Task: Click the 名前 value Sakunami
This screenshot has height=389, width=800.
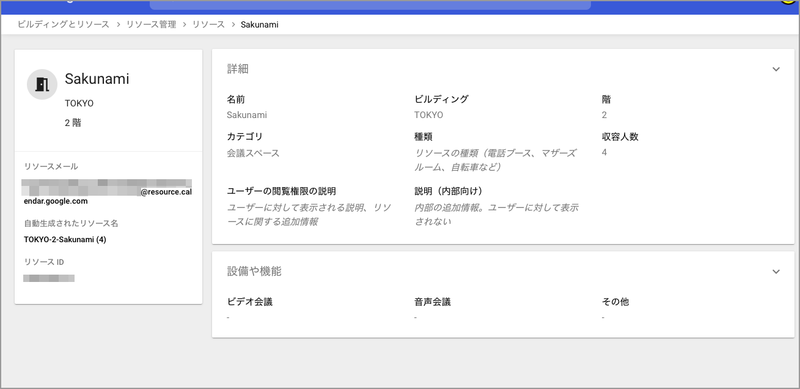Action: click(247, 115)
